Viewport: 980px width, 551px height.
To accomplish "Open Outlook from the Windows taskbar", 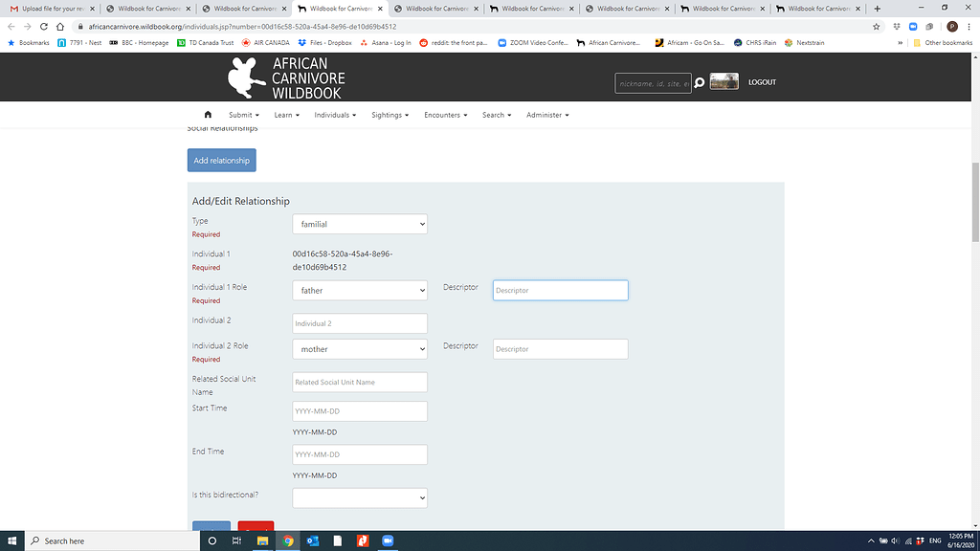I will point(313,540).
